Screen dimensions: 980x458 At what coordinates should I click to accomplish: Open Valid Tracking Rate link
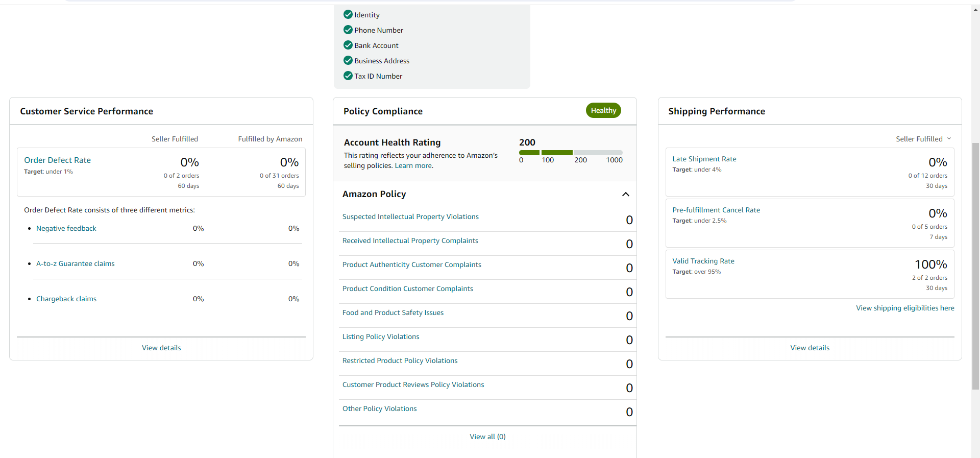point(703,261)
